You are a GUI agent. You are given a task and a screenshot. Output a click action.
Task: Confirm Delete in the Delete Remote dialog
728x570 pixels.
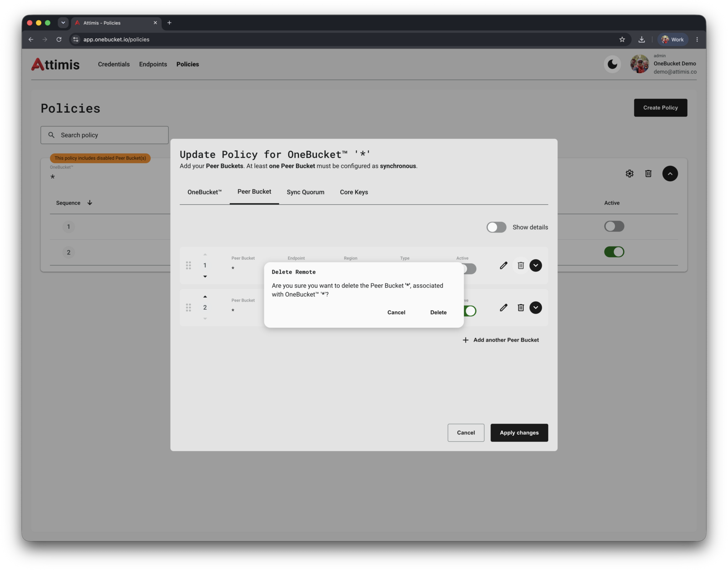(438, 313)
